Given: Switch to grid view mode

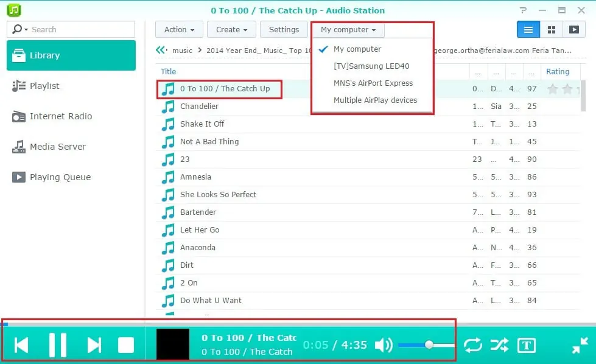Looking at the screenshot, I should [x=552, y=29].
